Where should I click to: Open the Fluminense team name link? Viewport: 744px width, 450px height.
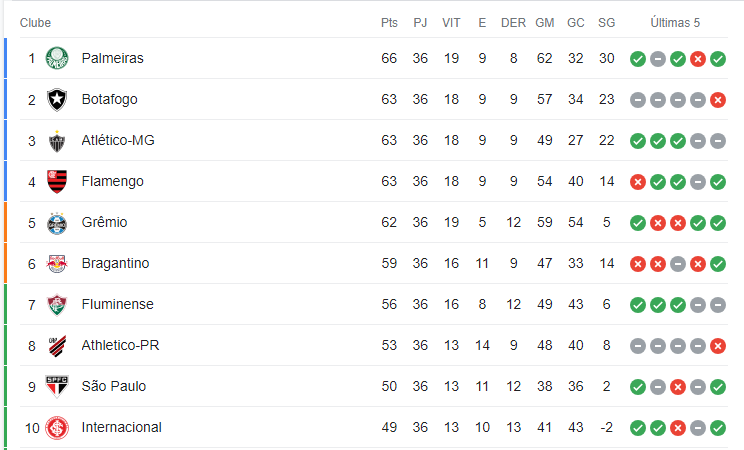pos(118,304)
